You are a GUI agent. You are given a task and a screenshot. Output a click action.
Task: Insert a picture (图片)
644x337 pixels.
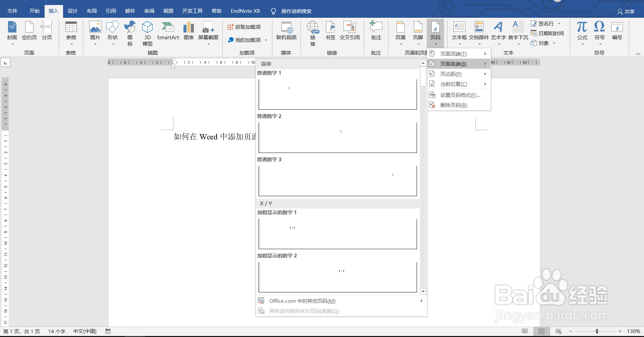(x=95, y=33)
